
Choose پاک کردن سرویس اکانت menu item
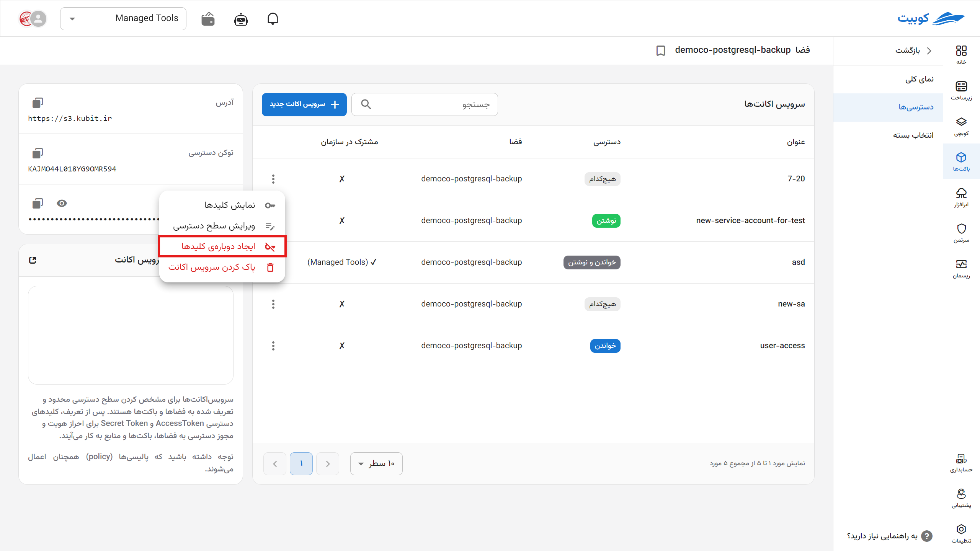coord(222,267)
